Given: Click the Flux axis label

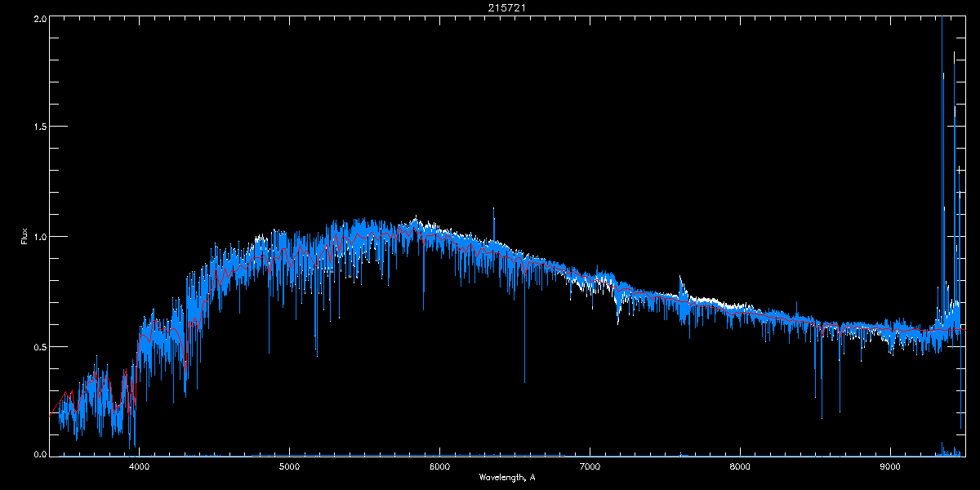Looking at the screenshot, I should coord(24,237).
